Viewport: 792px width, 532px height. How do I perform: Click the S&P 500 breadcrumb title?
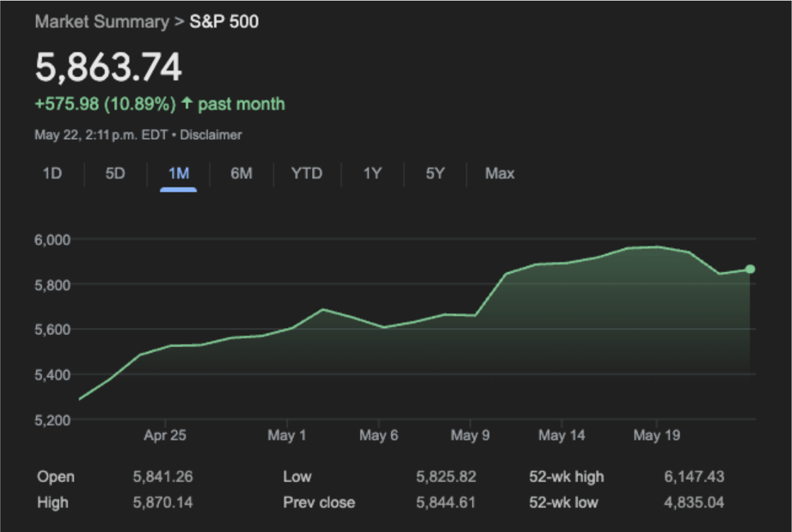click(223, 22)
